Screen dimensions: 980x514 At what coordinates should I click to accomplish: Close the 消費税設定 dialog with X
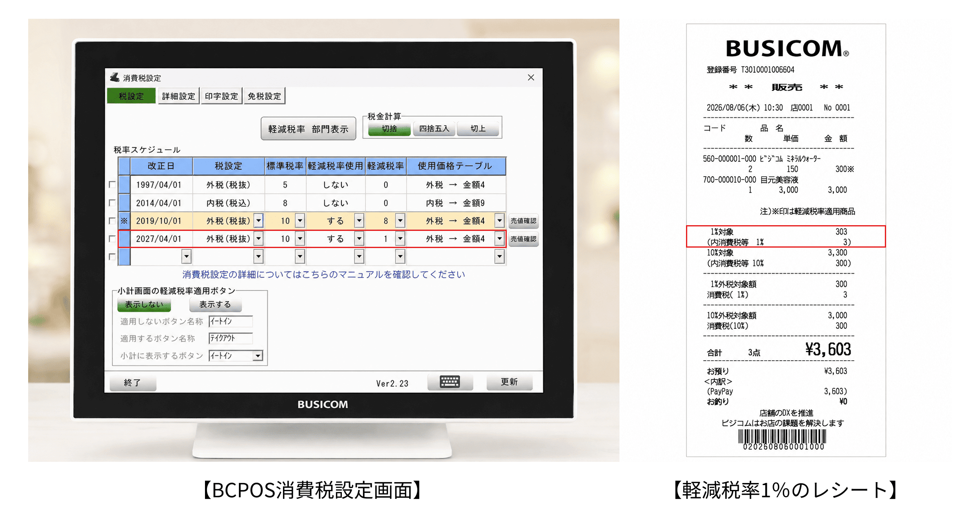[x=531, y=78]
